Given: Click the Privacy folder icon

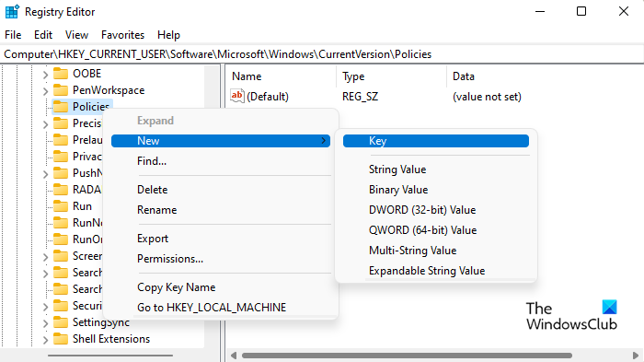Looking at the screenshot, I should tap(61, 157).
